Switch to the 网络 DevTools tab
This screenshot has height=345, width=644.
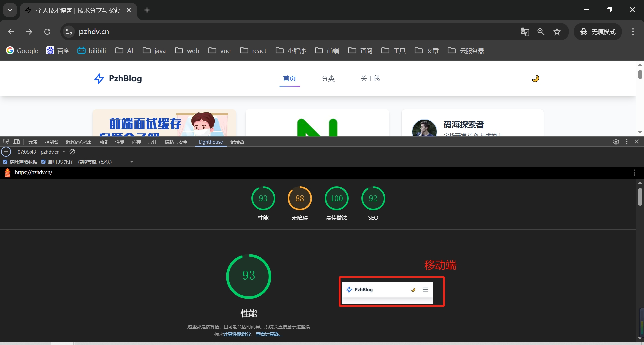point(103,142)
